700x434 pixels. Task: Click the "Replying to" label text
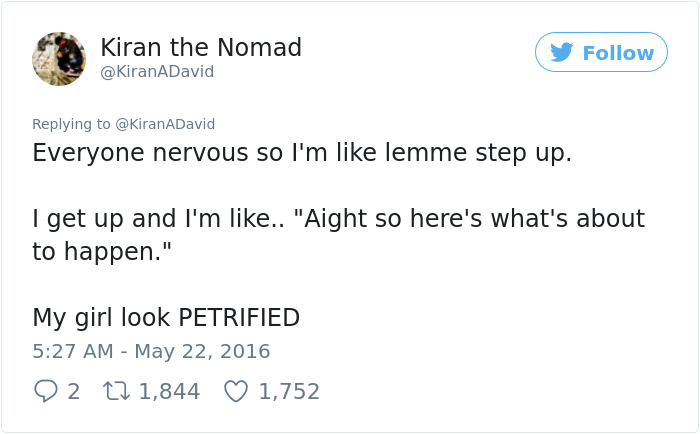pos(71,124)
